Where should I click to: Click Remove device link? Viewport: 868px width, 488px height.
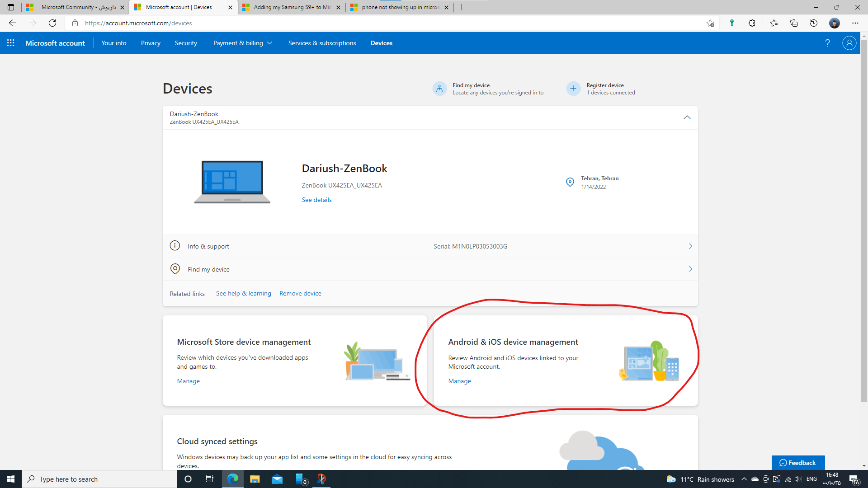300,293
